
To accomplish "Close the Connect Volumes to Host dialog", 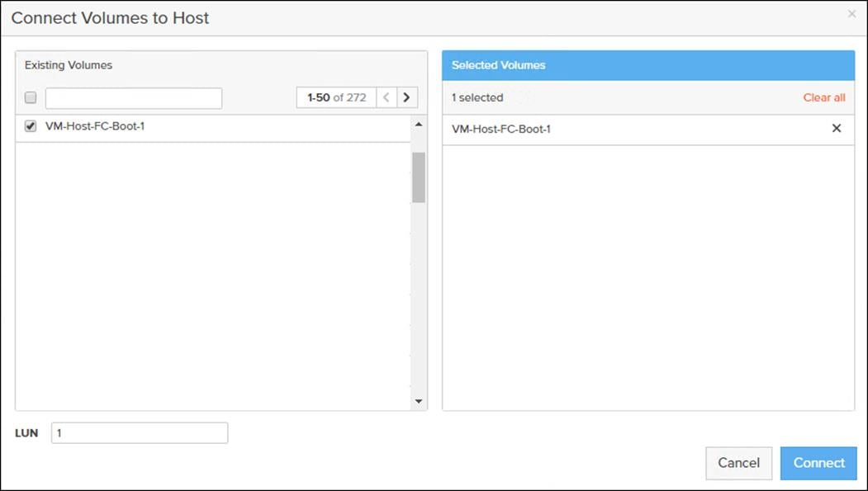I will (x=851, y=13).
